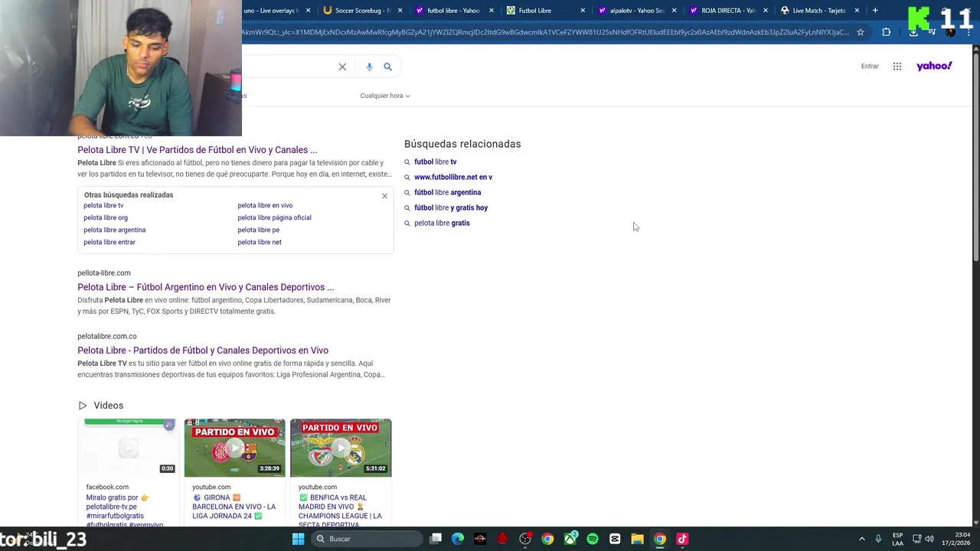
Task: Open 'Míralo gratis por' Facebook video title
Action: point(125,511)
